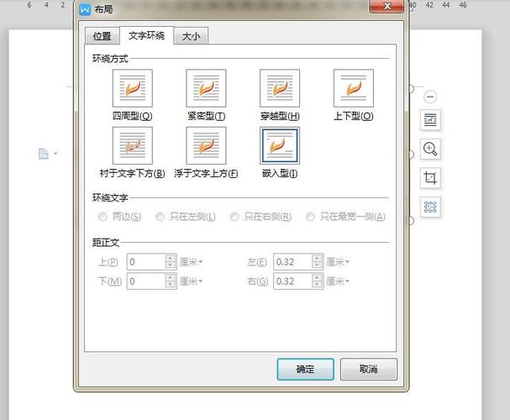Open unit dropdown 厘米 for 右(G)

click(x=338, y=281)
